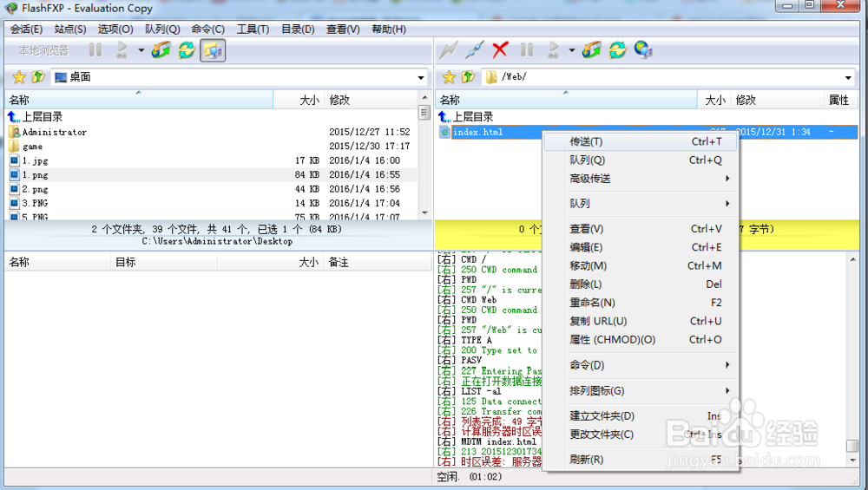Image resolution: width=868 pixels, height=490 pixels.
Task: Click the globe remote browser icon
Action: [x=643, y=50]
